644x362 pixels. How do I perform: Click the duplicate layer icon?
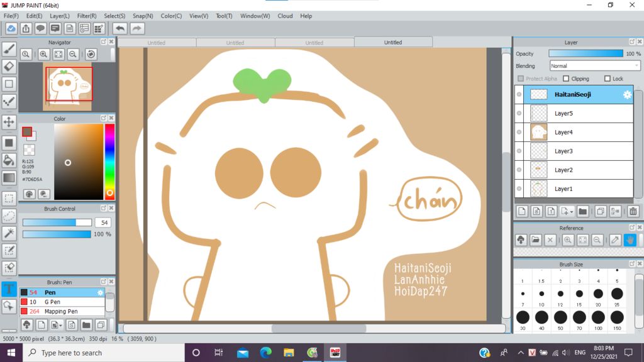(601, 211)
